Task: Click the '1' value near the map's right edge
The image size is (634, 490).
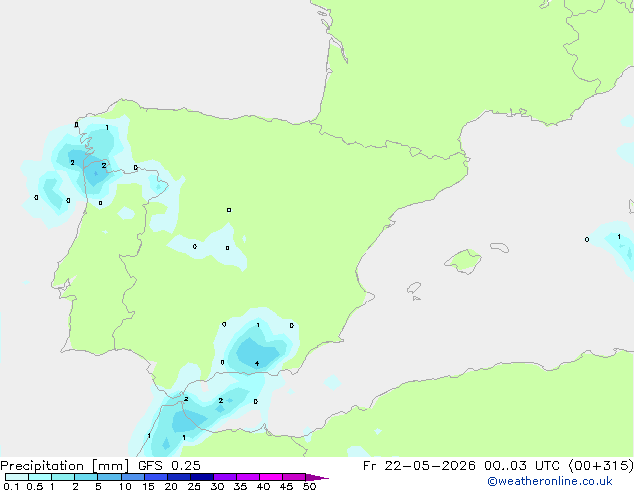Action: click(619, 237)
